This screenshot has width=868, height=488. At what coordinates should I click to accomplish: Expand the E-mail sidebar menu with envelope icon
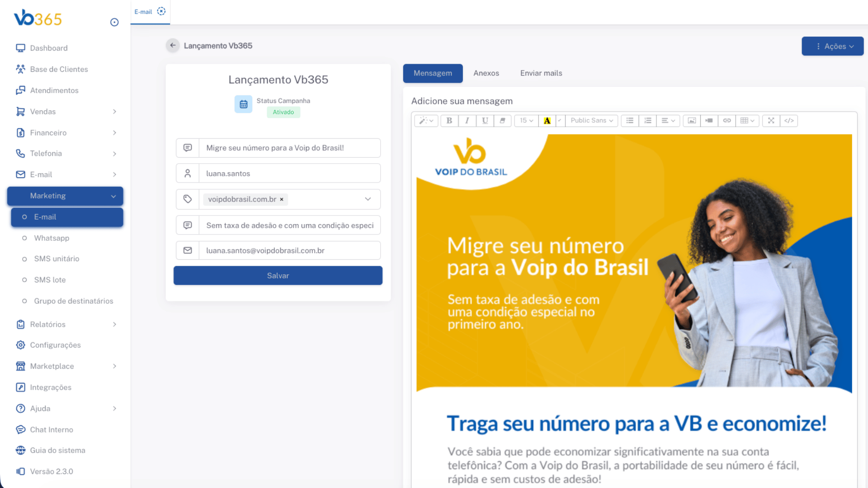65,174
